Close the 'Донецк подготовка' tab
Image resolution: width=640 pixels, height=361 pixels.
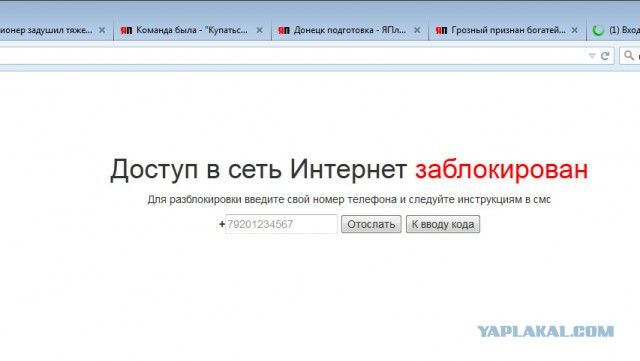(417, 30)
